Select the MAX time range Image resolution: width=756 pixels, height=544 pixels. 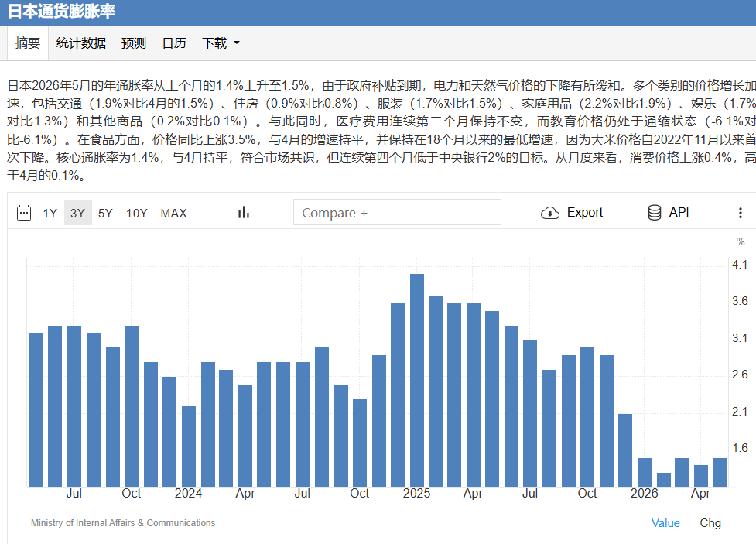(173, 213)
